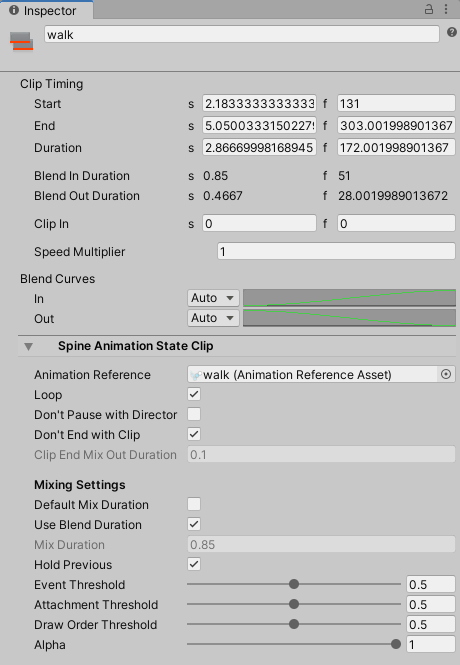Viewport: 460px width, 665px height.
Task: Open the Inspector three-dot options menu
Action: tap(446, 9)
